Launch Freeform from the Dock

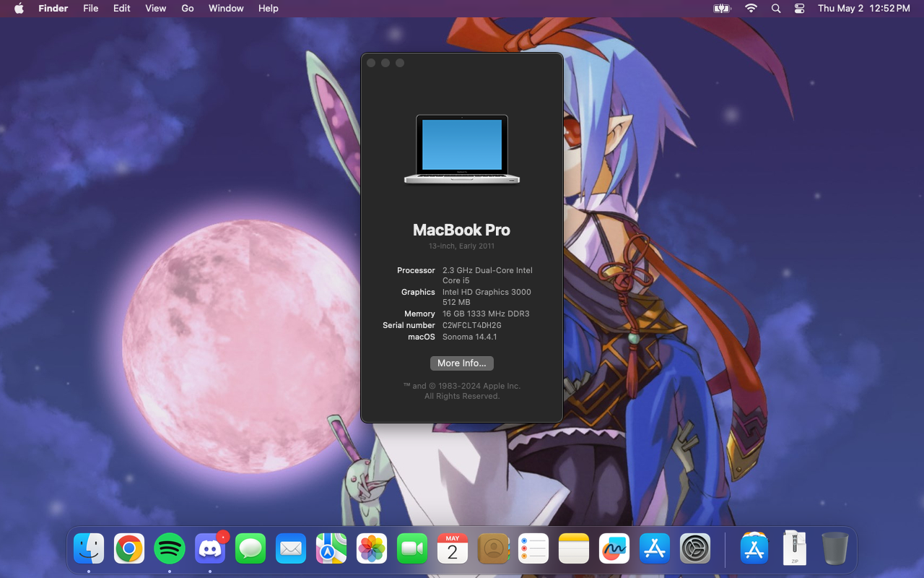point(614,549)
